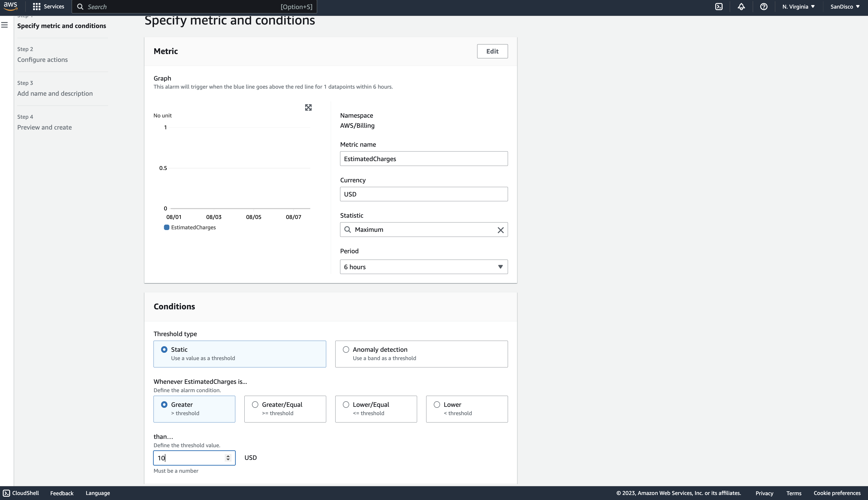This screenshot has height=500, width=868.
Task: Go to Step 4 Preview and create
Action: click(x=45, y=128)
